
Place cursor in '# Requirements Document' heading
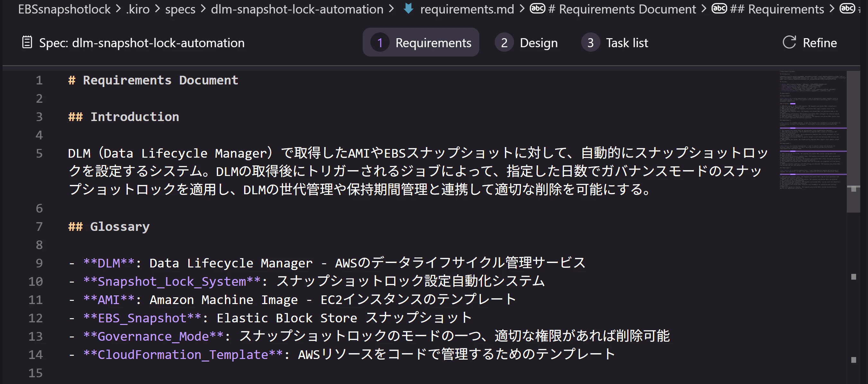pyautogui.click(x=153, y=80)
